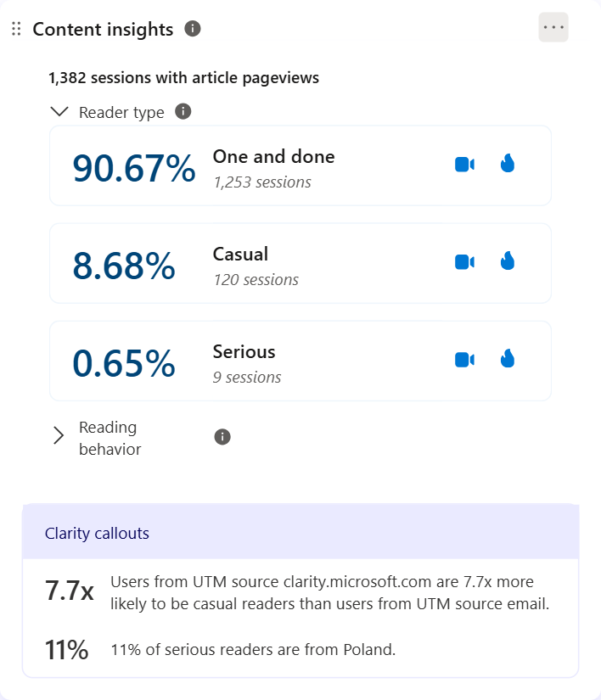Viewport: 601px width, 700px height.
Task: Click info icon beside Reading behavior
Action: click(x=222, y=437)
